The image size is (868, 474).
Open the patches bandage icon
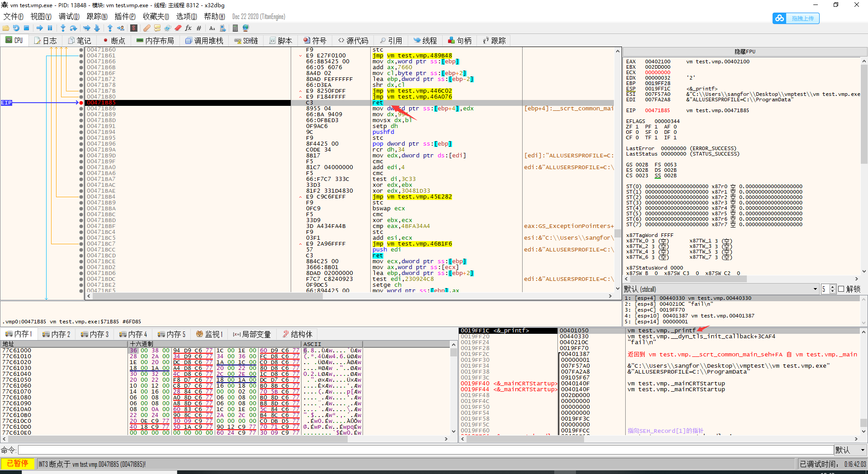(147, 28)
